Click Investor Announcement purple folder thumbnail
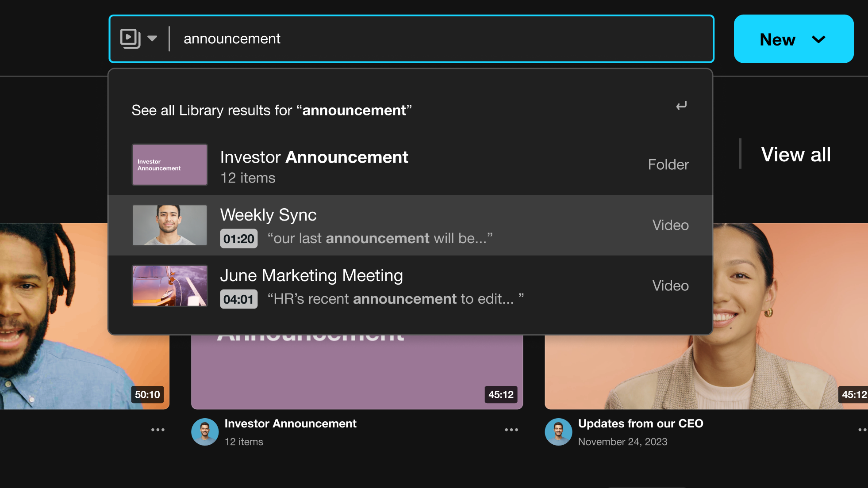868x488 pixels. click(x=170, y=164)
